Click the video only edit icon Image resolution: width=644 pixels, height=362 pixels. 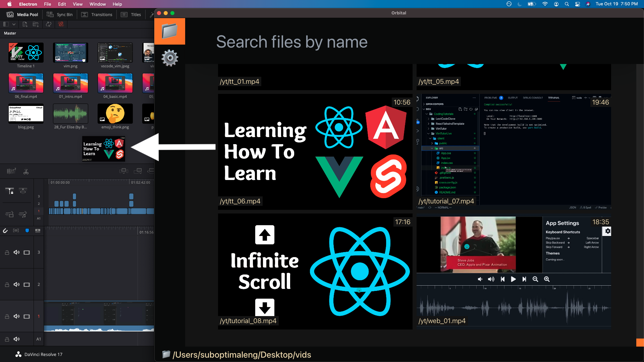(x=9, y=214)
